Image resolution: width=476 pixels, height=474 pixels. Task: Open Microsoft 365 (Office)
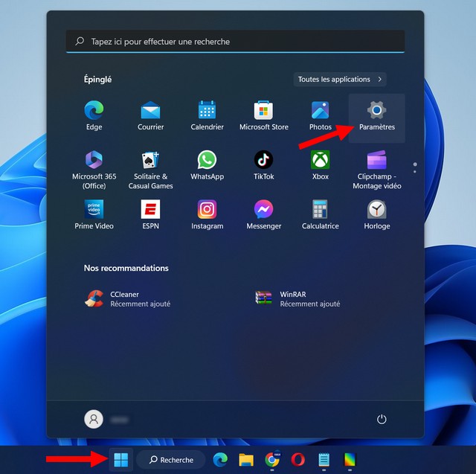pyautogui.click(x=94, y=170)
